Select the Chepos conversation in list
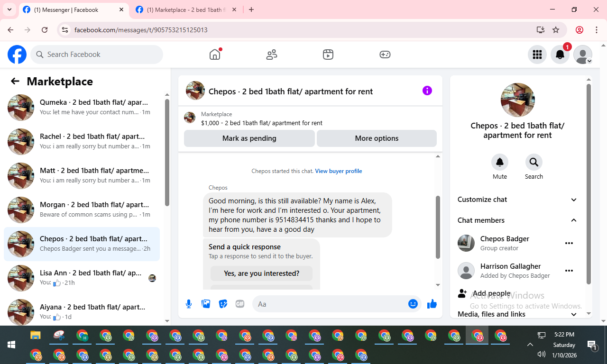Image resolution: width=607 pixels, height=364 pixels. coord(82,244)
